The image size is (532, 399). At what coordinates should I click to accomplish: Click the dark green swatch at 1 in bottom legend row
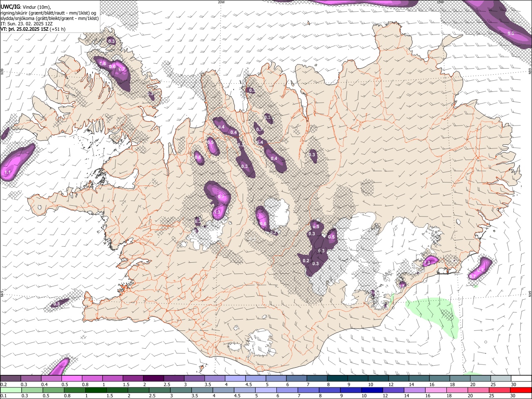tap(96, 390)
